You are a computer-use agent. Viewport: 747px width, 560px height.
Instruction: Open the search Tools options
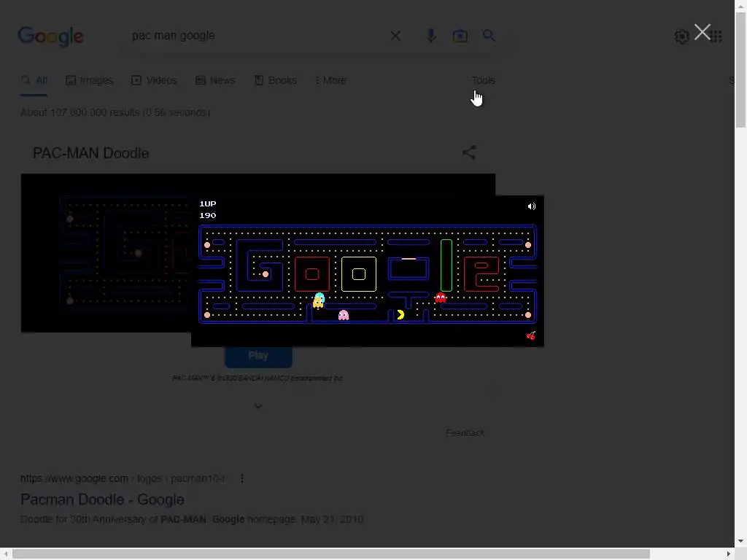[x=483, y=80]
